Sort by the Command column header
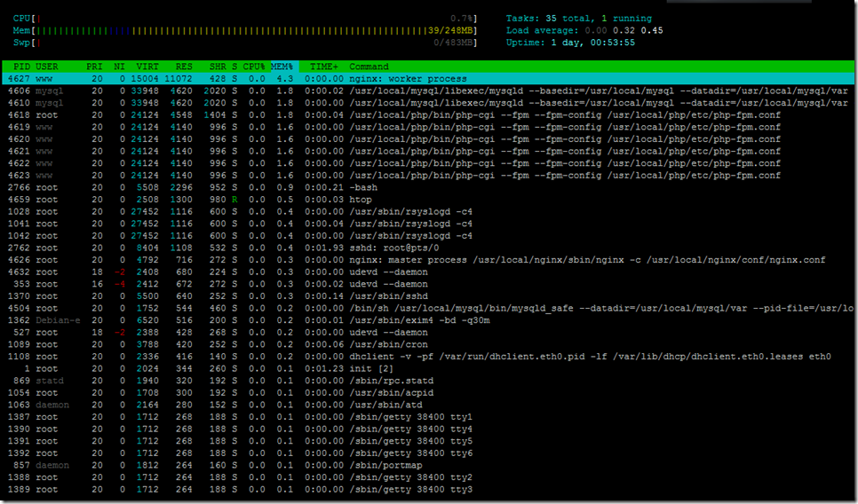 [369, 67]
